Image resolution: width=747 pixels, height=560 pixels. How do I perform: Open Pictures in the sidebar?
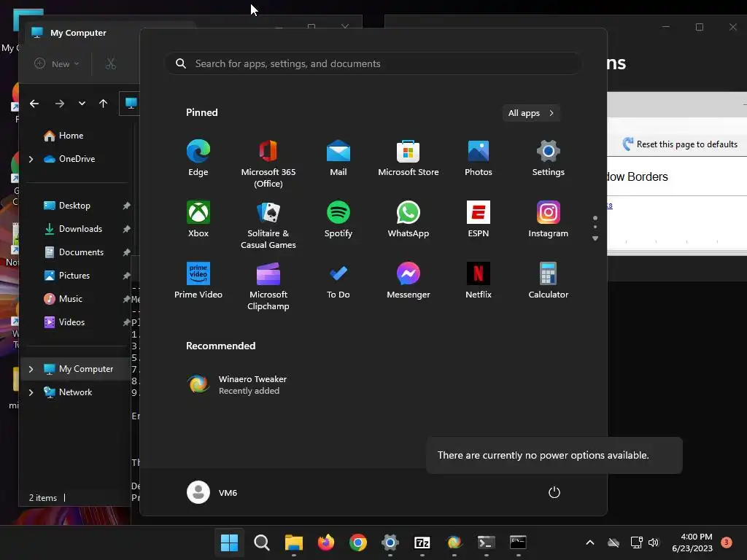76,276
